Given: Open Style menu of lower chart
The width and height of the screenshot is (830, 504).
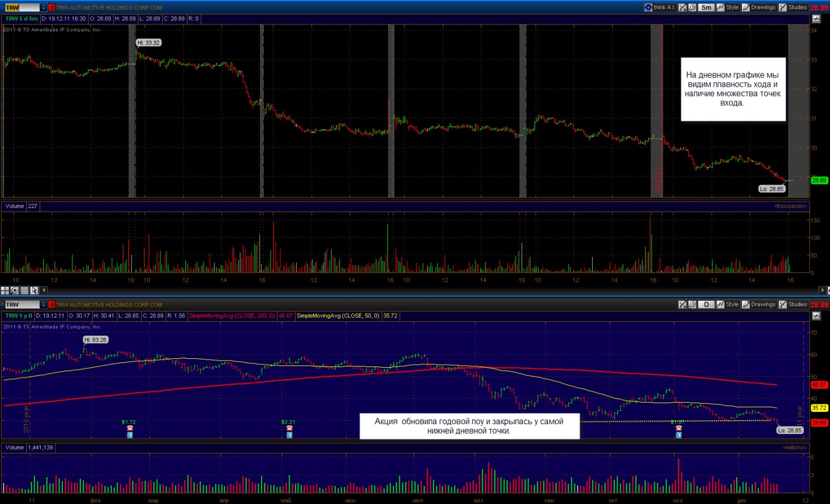Looking at the screenshot, I should click(x=728, y=304).
